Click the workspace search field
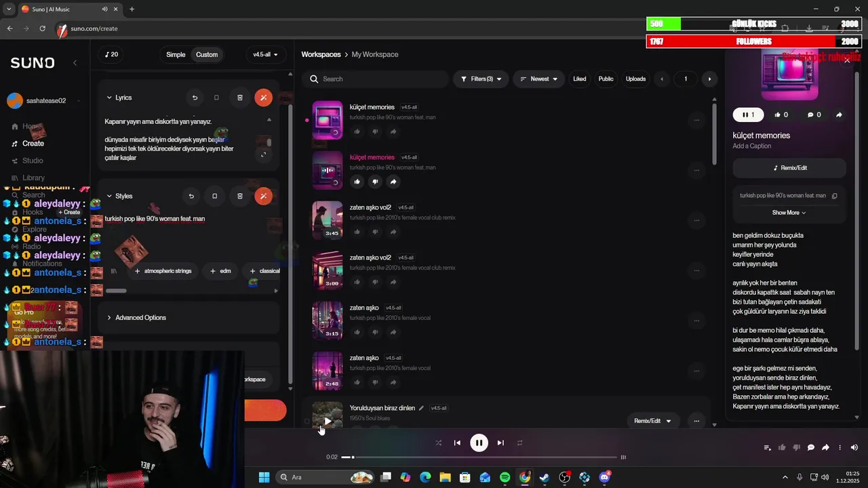The height and width of the screenshot is (488, 868). 376,79
